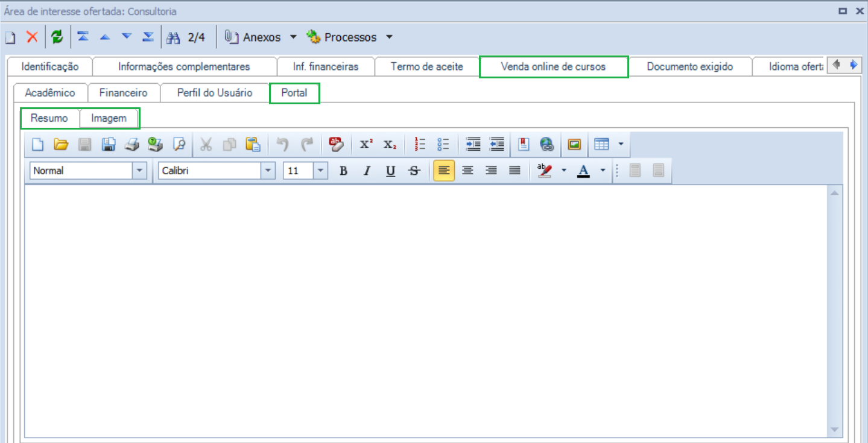Open the table options dropdown arrow
Screen dimensions: 868x443
620,144
